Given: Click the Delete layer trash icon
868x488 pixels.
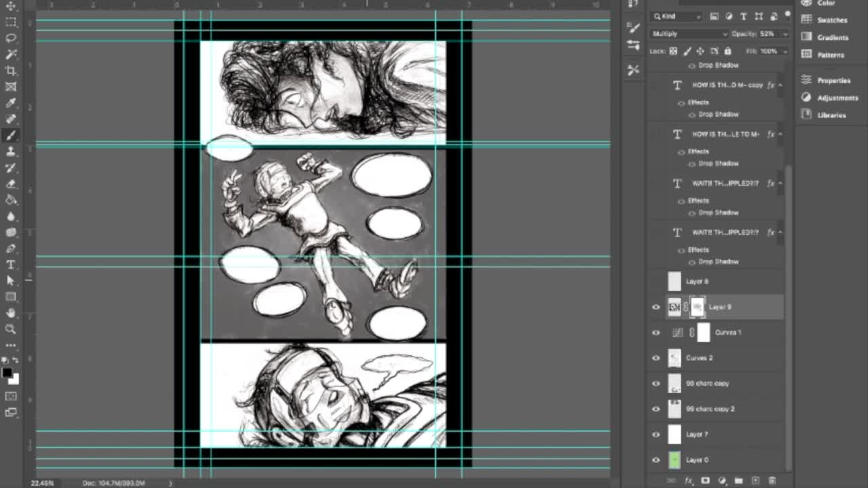Looking at the screenshot, I should (772, 481).
